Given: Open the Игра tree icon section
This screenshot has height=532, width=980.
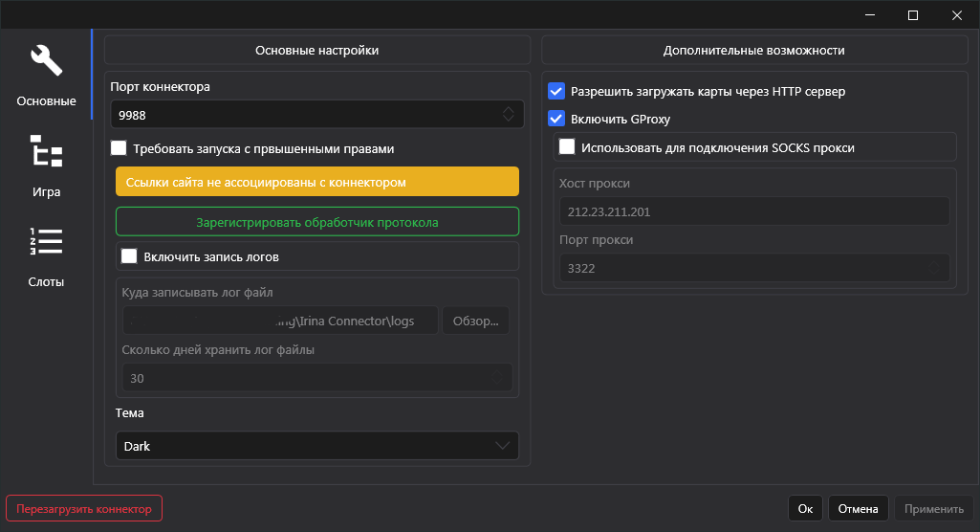Looking at the screenshot, I should tap(46, 164).
